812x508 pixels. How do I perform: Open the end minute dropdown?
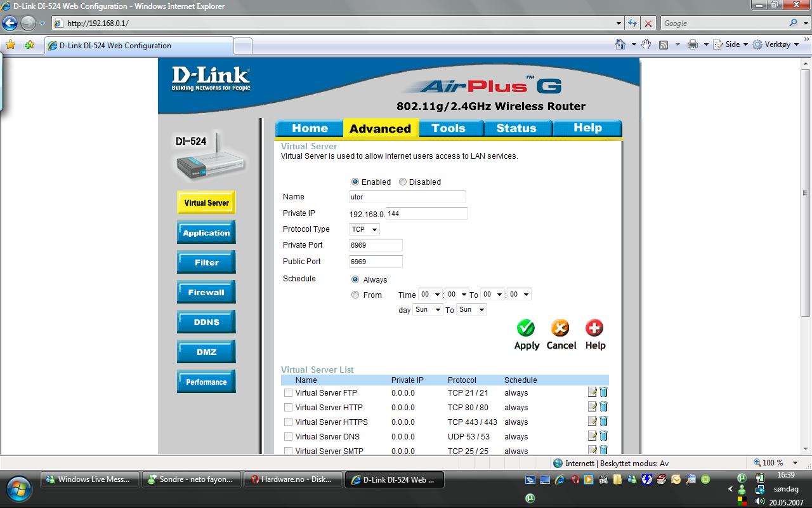tap(519, 294)
